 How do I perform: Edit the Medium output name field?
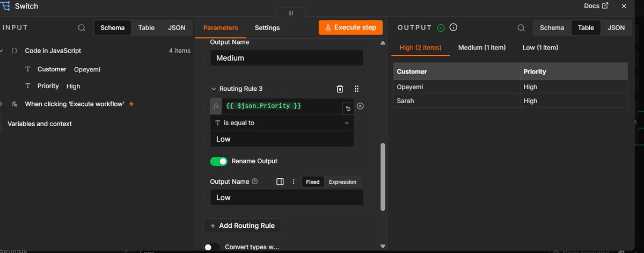click(287, 58)
